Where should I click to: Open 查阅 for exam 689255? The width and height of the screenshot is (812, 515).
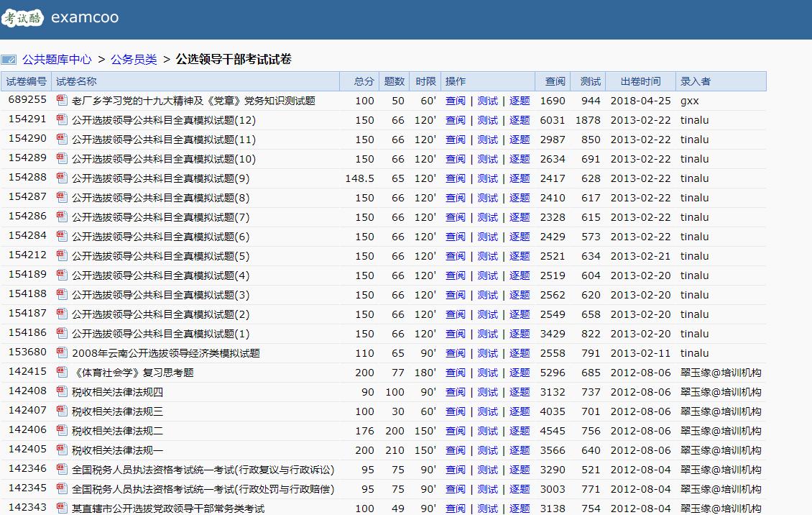coord(456,101)
